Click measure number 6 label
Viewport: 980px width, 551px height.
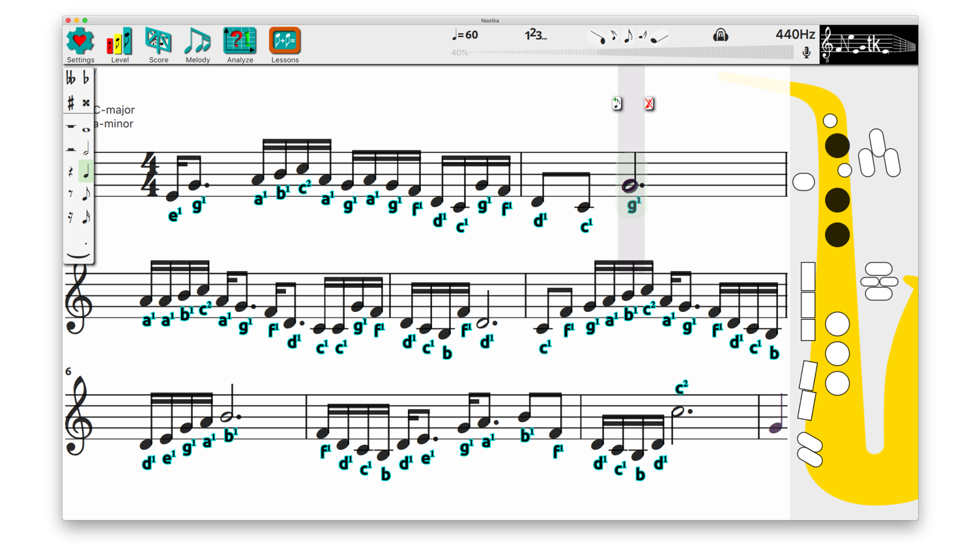(x=68, y=371)
